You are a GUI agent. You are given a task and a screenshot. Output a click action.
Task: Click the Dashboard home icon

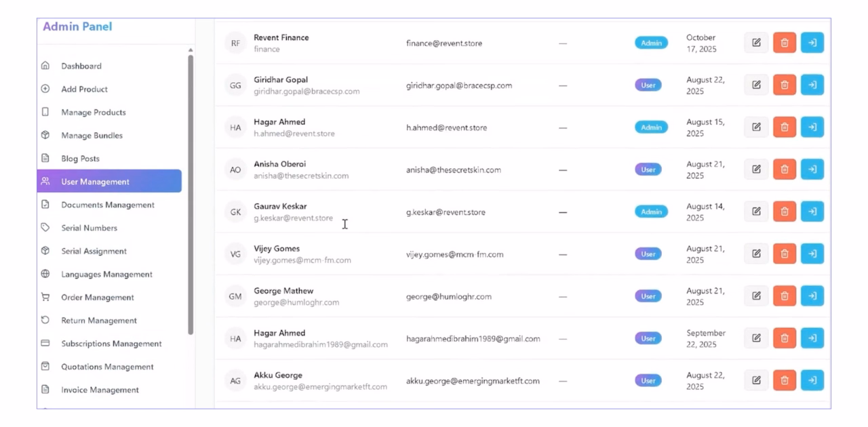tap(45, 66)
